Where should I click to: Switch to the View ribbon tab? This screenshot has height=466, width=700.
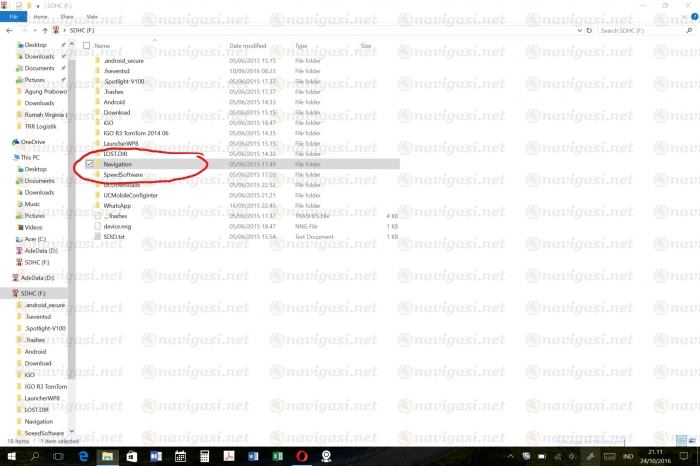pyautogui.click(x=92, y=17)
